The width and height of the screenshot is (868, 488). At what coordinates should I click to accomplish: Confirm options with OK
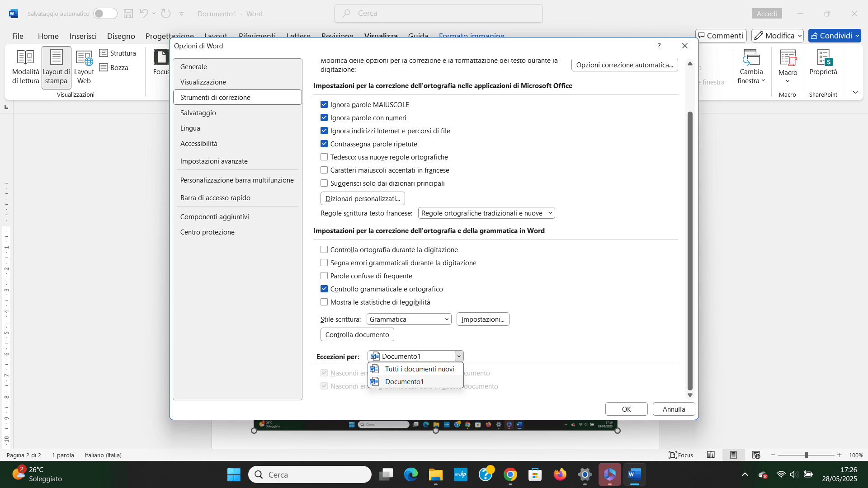click(626, 409)
